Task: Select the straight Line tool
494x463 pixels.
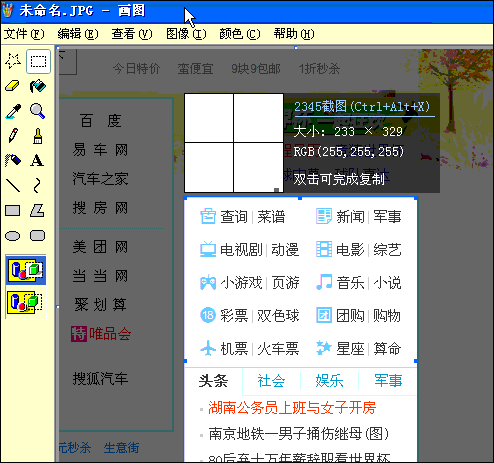Action: click(x=13, y=186)
